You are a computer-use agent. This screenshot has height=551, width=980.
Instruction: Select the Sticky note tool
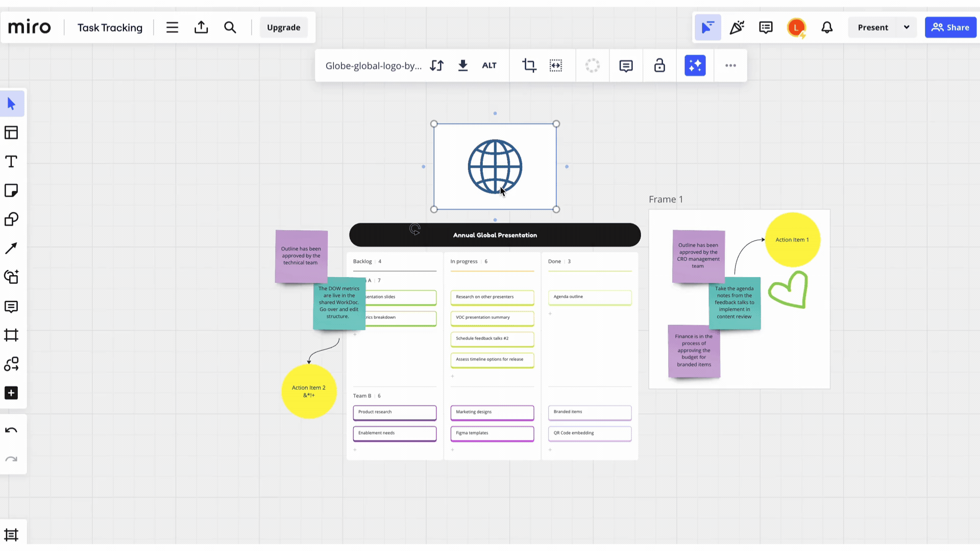pos(11,190)
